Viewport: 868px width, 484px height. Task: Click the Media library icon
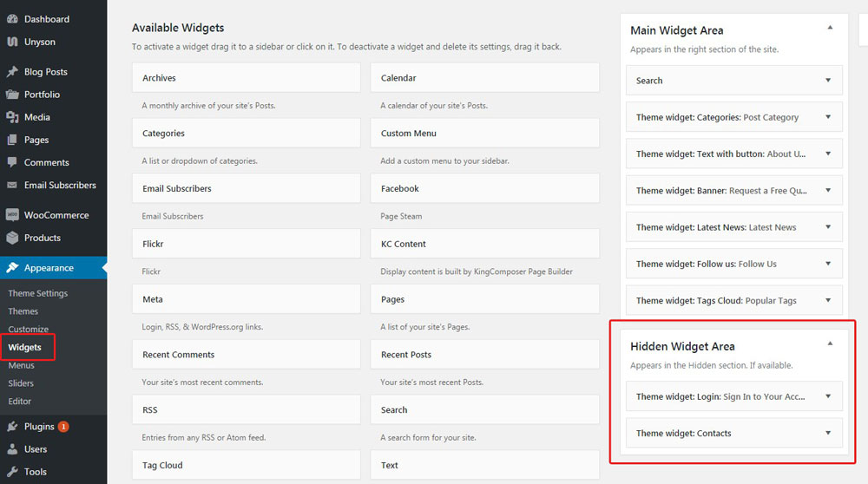[12, 117]
